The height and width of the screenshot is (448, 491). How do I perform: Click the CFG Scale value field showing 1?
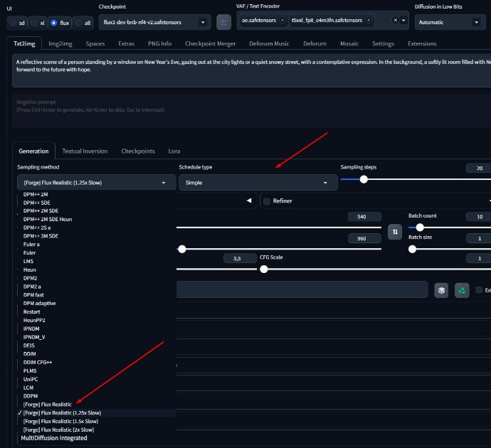point(479,258)
